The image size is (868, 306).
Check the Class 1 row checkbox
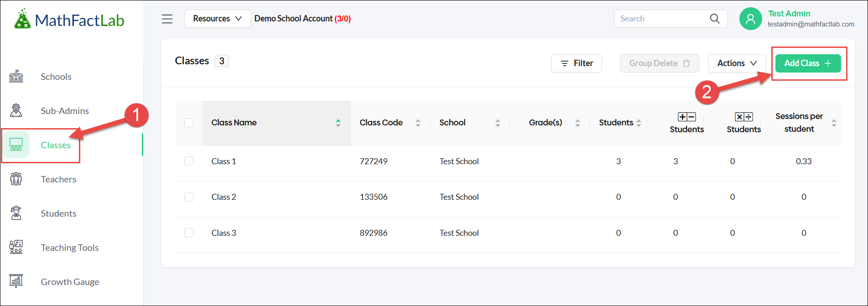tap(189, 161)
